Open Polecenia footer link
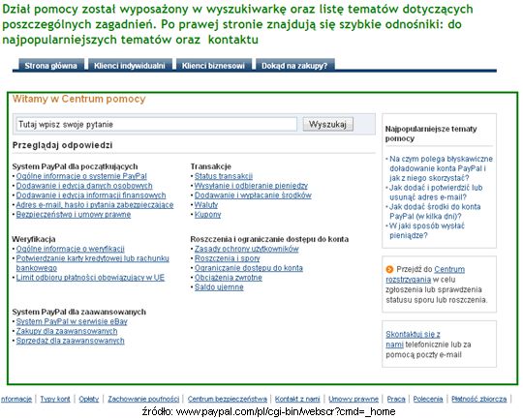Image resolution: width=523 pixels, height=420 pixels. pyautogui.click(x=428, y=399)
